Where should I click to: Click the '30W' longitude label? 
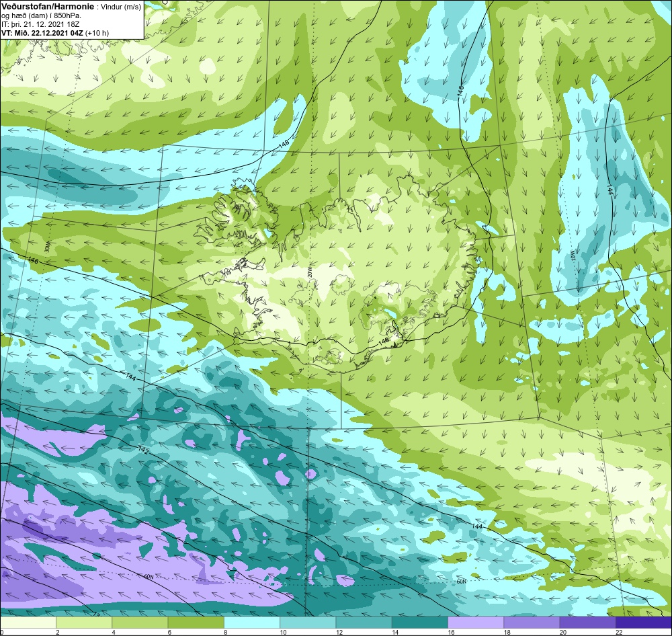coord(47,247)
